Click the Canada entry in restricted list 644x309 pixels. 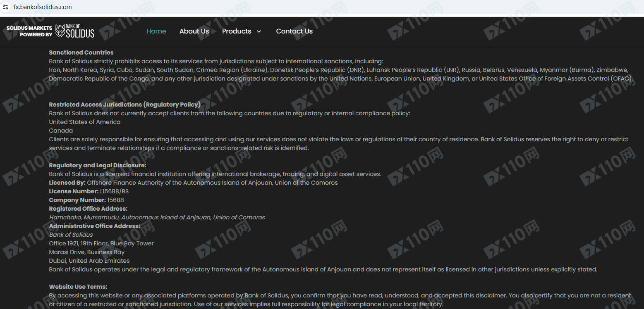[61, 131]
